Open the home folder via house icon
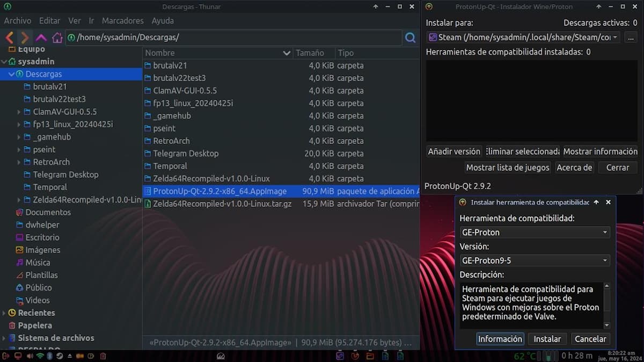The width and height of the screenshot is (644, 362). (57, 38)
